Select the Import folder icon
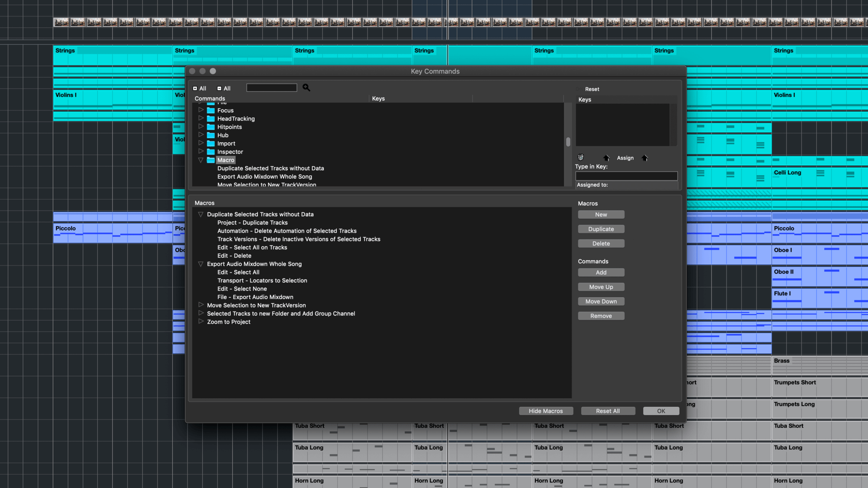 coord(211,143)
